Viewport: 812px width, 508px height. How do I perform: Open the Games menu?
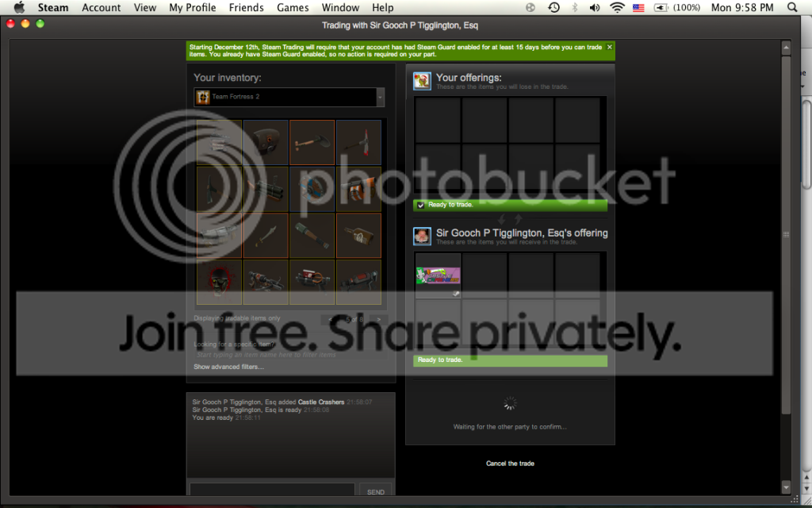pyautogui.click(x=293, y=7)
